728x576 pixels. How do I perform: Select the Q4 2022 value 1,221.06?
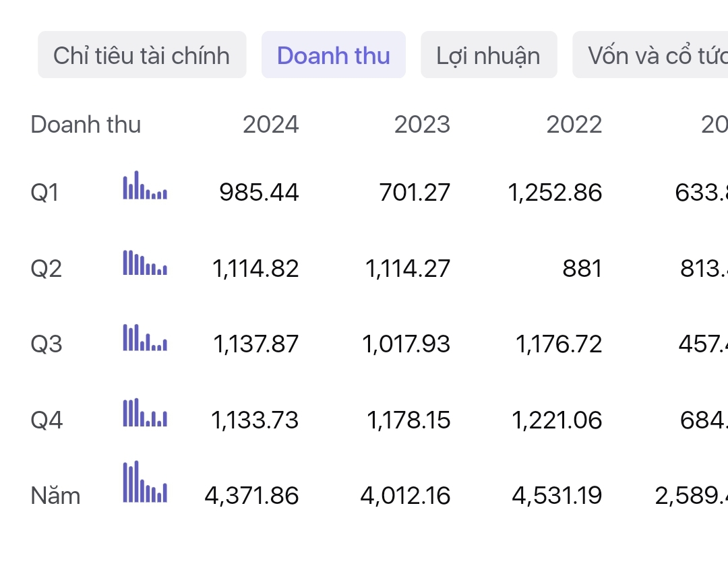[x=557, y=420]
